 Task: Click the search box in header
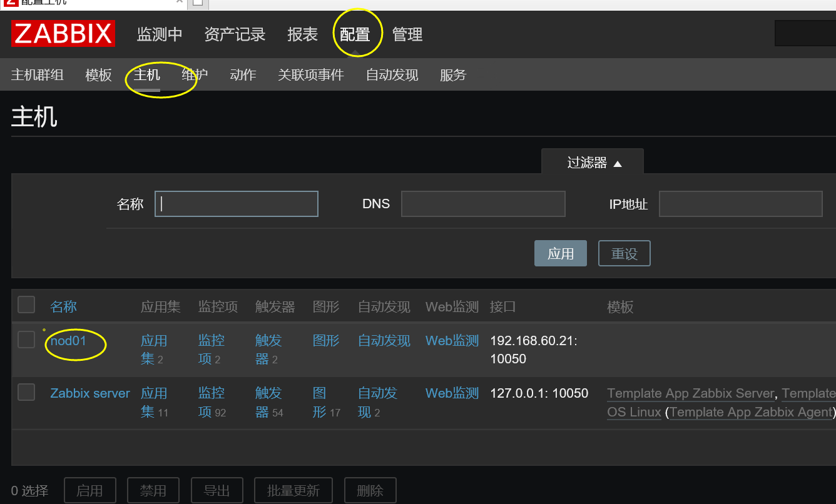[805, 33]
